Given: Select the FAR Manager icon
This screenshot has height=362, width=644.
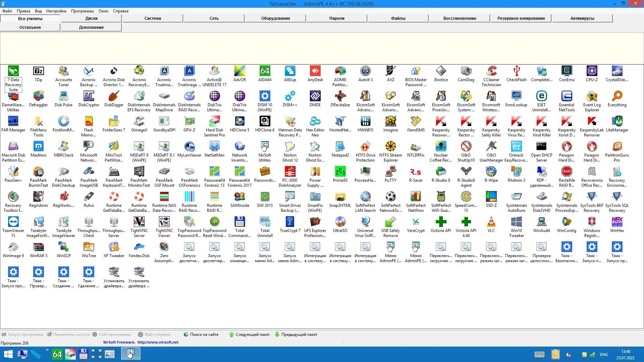Looking at the screenshot, I should click(x=13, y=122).
